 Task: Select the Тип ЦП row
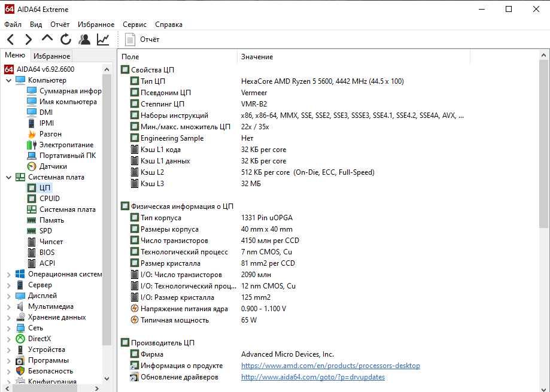[x=266, y=81]
